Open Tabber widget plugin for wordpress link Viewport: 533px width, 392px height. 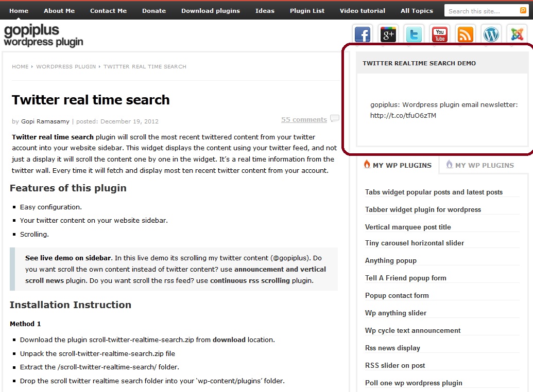tap(423, 209)
